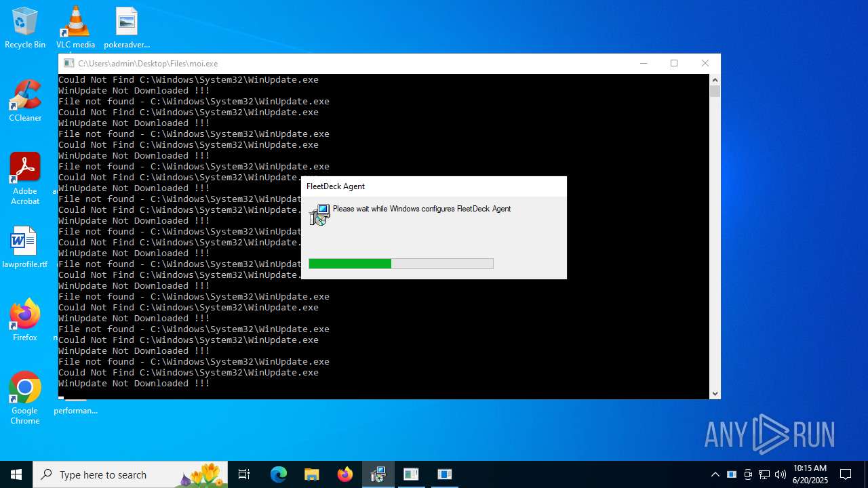868x488 pixels.
Task: Open the Windows Start menu
Action: pyautogui.click(x=16, y=474)
